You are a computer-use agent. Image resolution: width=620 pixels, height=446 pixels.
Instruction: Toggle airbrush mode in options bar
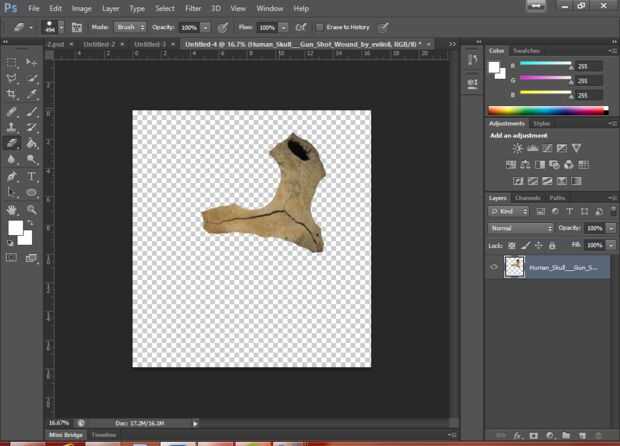tap(301, 27)
